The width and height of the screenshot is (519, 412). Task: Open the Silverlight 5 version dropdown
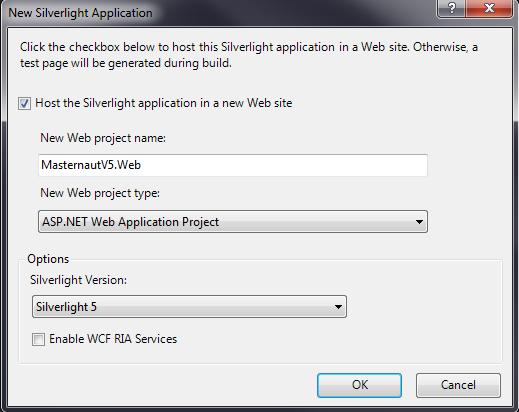[189, 307]
